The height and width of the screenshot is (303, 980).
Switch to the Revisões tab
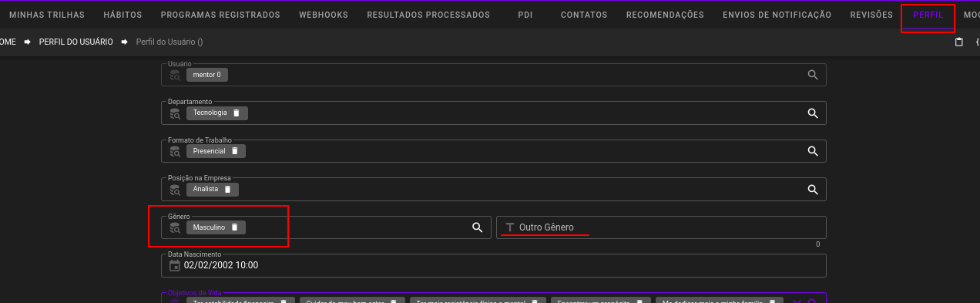coord(871,15)
